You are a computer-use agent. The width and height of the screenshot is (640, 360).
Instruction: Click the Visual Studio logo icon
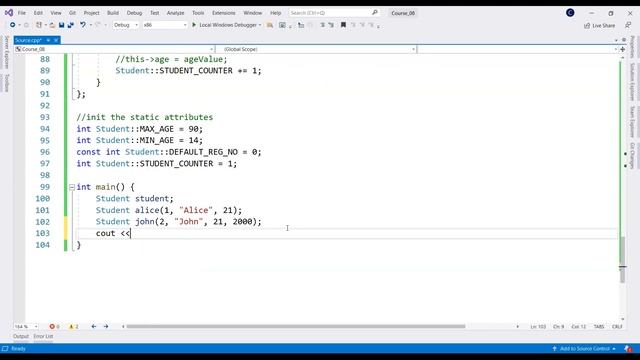click(9, 13)
